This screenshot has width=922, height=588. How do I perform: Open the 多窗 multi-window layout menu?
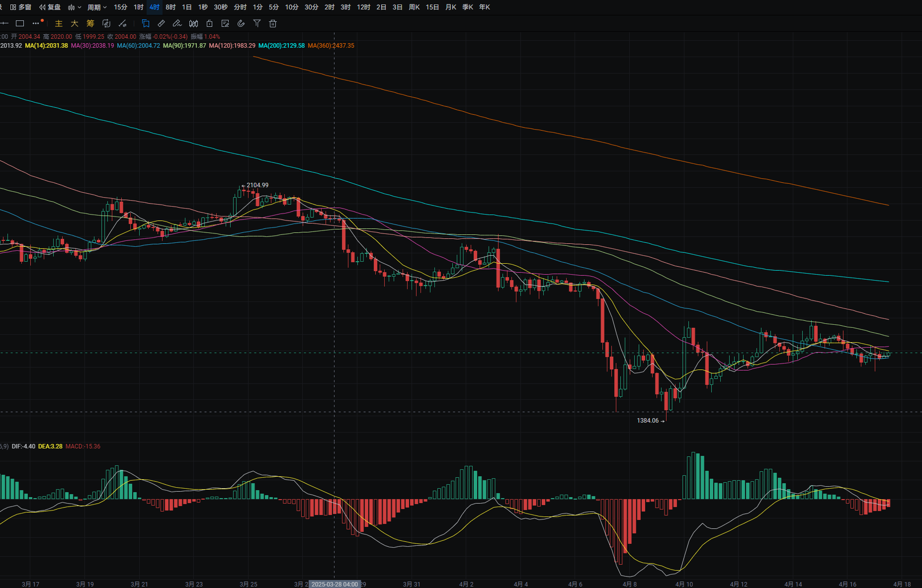point(21,7)
